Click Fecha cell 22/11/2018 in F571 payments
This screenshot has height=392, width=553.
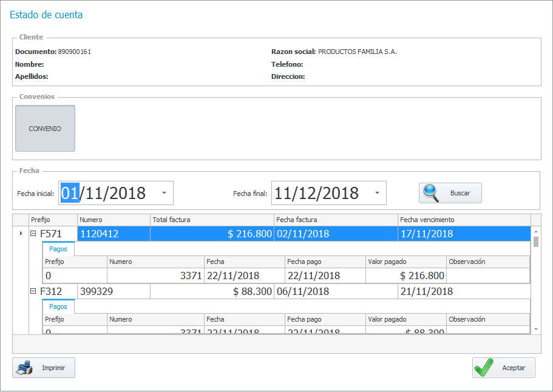pos(245,275)
